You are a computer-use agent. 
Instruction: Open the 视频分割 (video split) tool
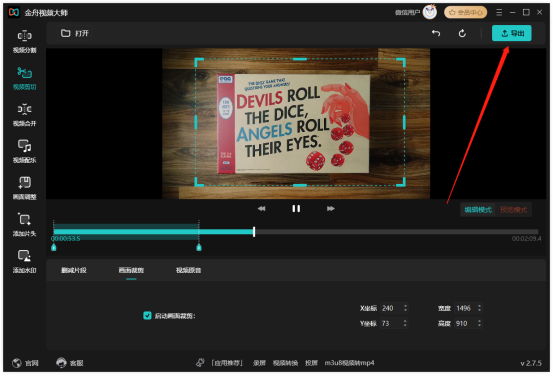point(24,41)
